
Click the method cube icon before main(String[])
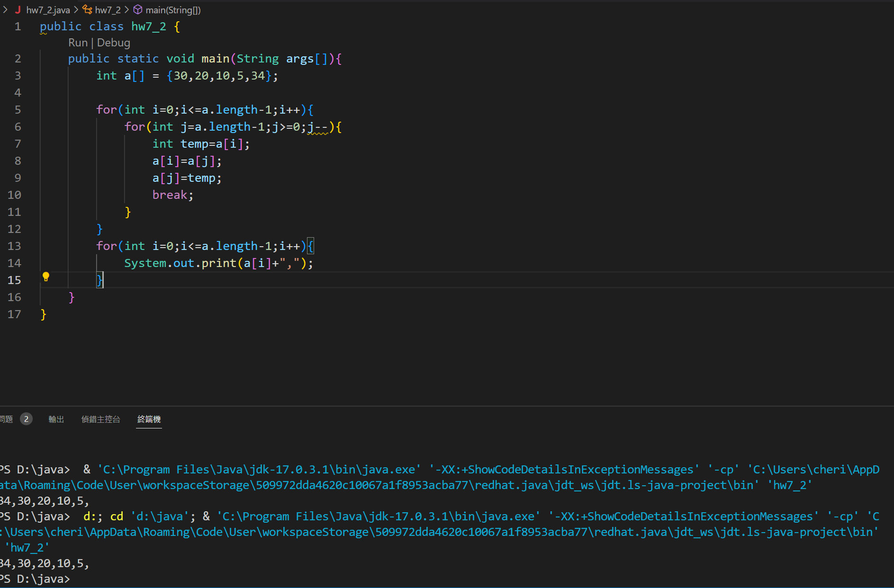(x=138, y=10)
